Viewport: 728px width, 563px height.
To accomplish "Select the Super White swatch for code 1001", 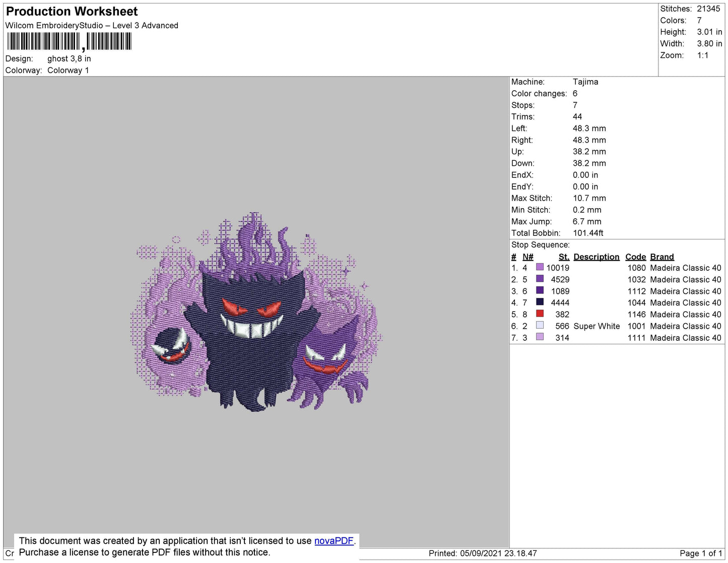I will [x=540, y=325].
